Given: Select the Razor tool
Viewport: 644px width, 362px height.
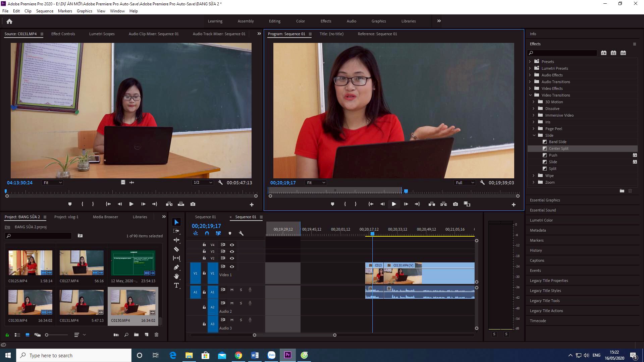Looking at the screenshot, I should coord(176,249).
